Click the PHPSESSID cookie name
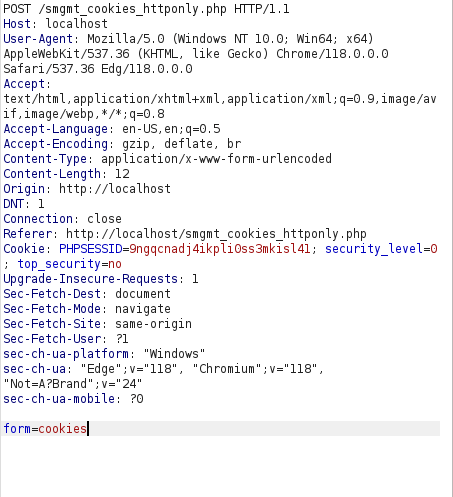Screen dimensions: 453x497 (91, 249)
